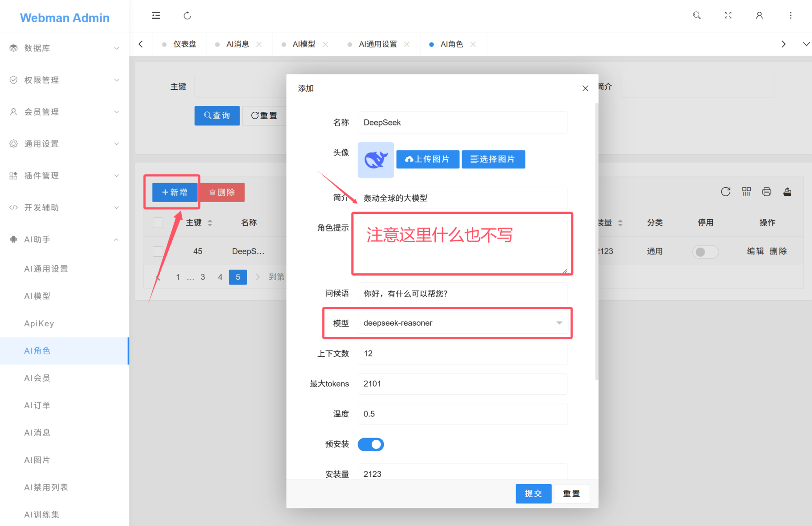Click the Webman Admin logo

pos(65,18)
